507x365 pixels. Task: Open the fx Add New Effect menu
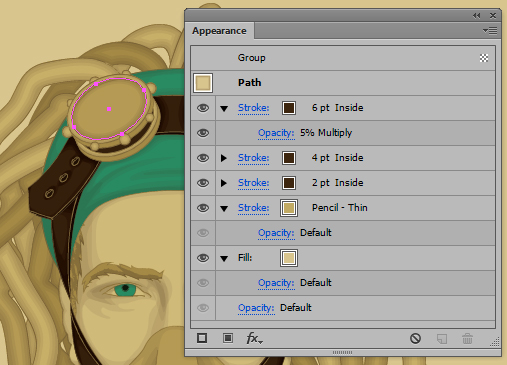click(255, 338)
